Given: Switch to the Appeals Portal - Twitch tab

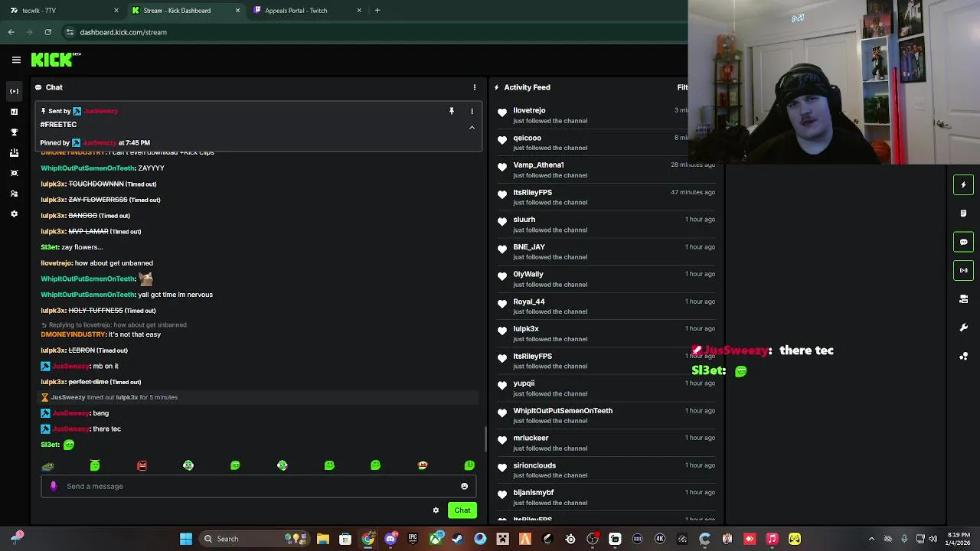Looking at the screenshot, I should point(308,11).
